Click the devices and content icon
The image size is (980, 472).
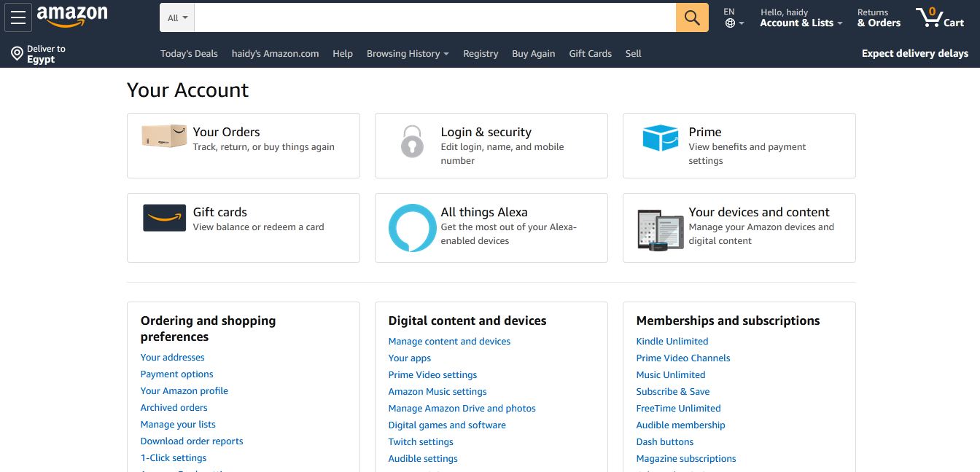[660, 229]
